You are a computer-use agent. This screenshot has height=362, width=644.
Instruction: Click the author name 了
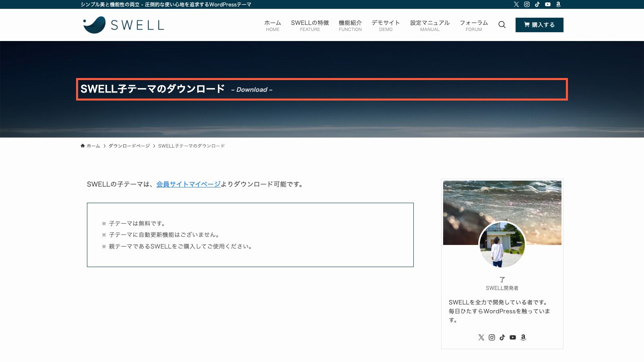point(502,279)
